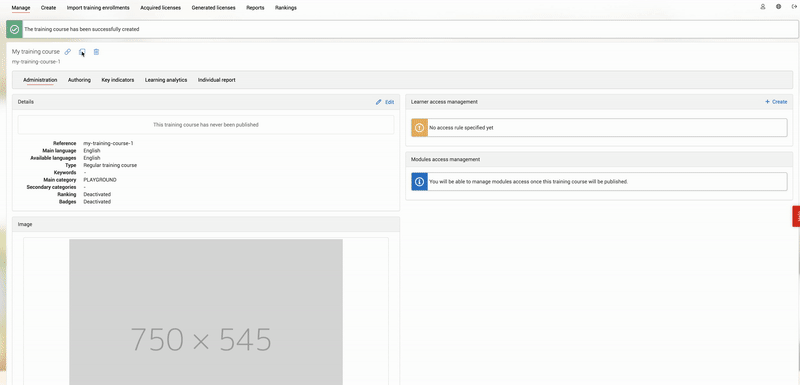Click the green success checkmark icon
This screenshot has height=385, width=800.
pyautogui.click(x=14, y=30)
